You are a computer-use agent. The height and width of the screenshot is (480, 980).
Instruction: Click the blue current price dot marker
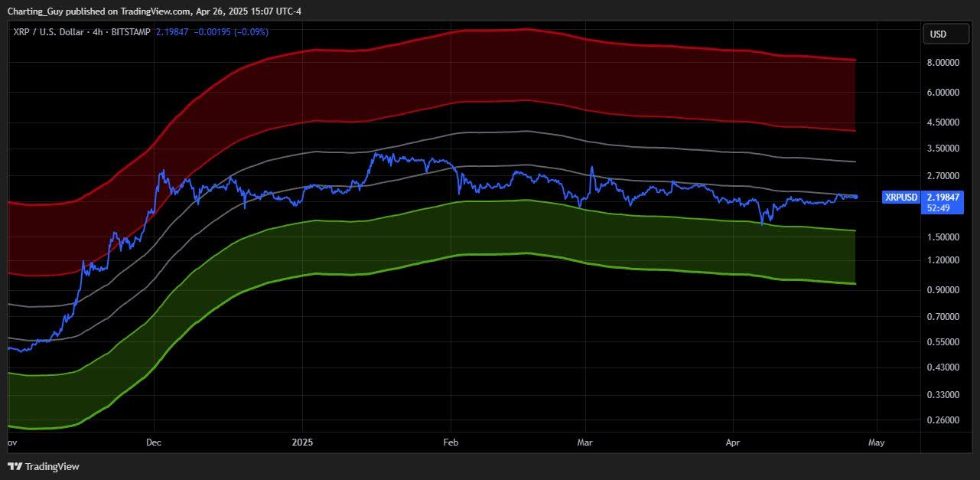point(855,197)
